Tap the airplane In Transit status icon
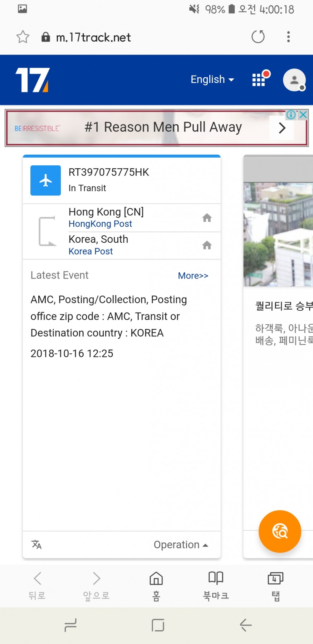This screenshot has width=313, height=644. click(46, 180)
